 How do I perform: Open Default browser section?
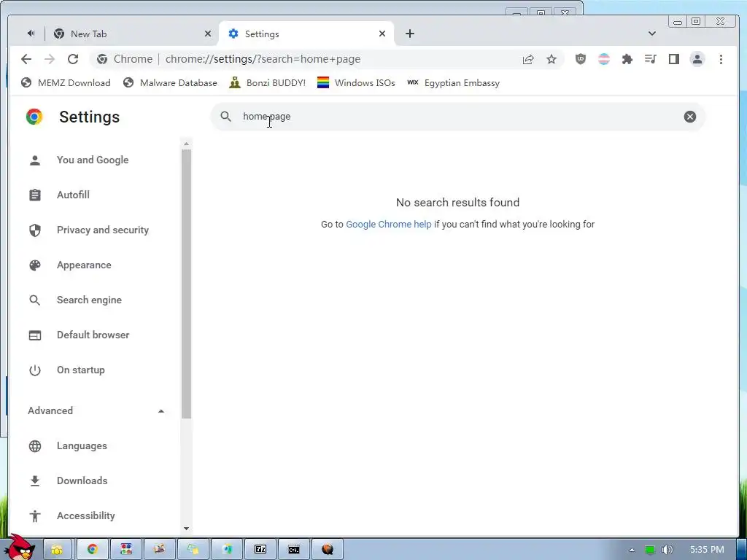(x=93, y=335)
